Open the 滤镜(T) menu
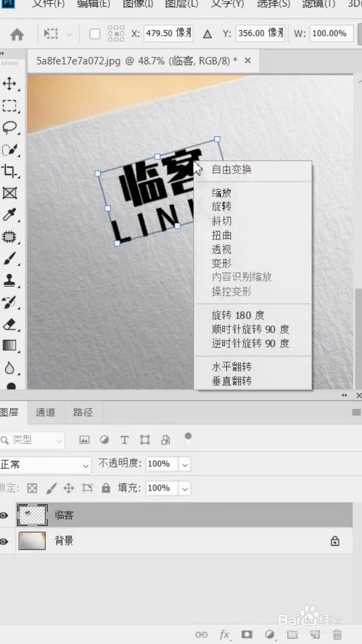The image size is (362, 644). point(319,4)
